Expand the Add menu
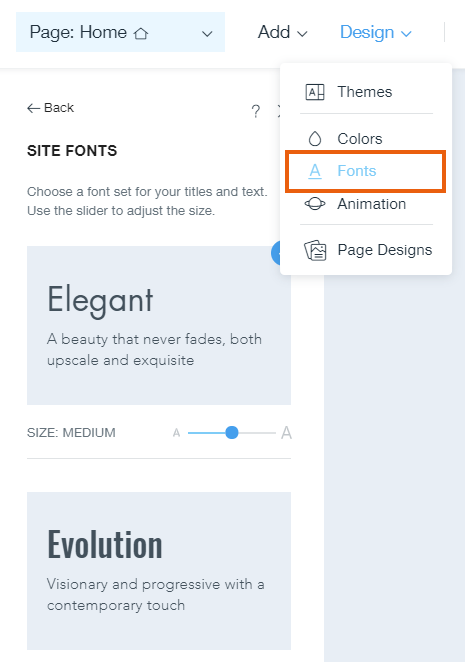The width and height of the screenshot is (465, 662). click(283, 32)
